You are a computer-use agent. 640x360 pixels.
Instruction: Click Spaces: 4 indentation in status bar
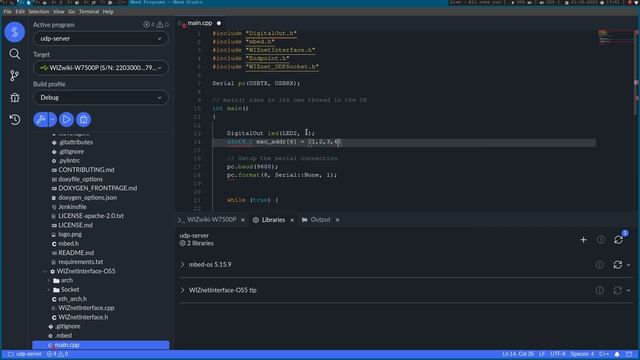click(582, 354)
